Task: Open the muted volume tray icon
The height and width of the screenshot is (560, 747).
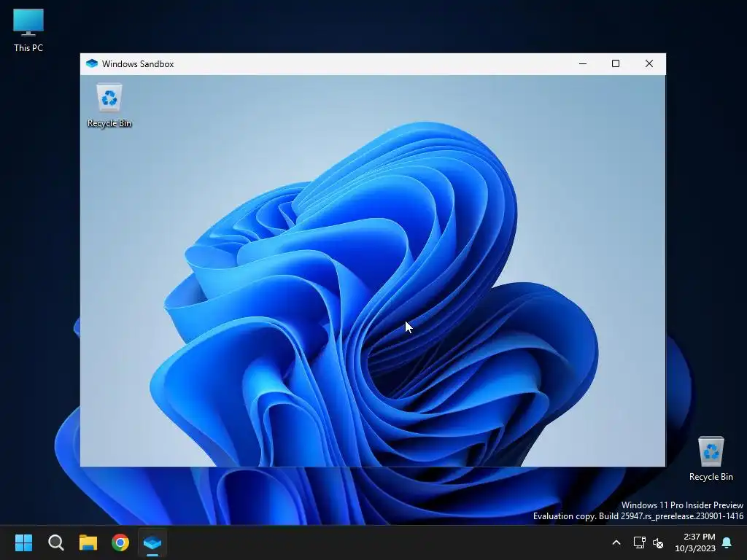Action: point(658,542)
